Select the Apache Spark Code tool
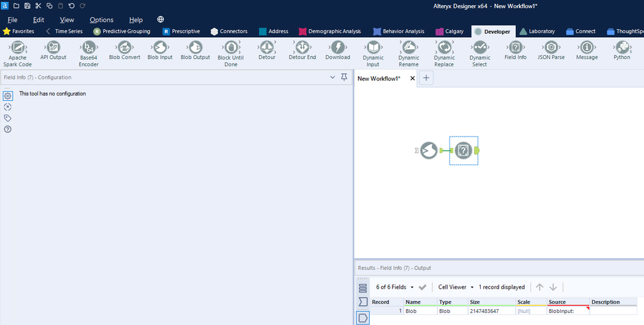Screen dimensions: 644x325 17,54
